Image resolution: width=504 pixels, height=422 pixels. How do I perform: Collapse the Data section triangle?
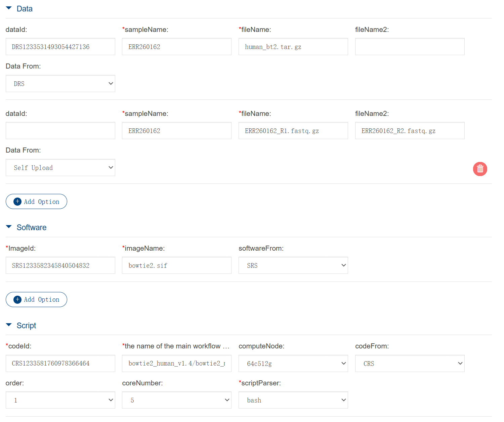(x=9, y=8)
